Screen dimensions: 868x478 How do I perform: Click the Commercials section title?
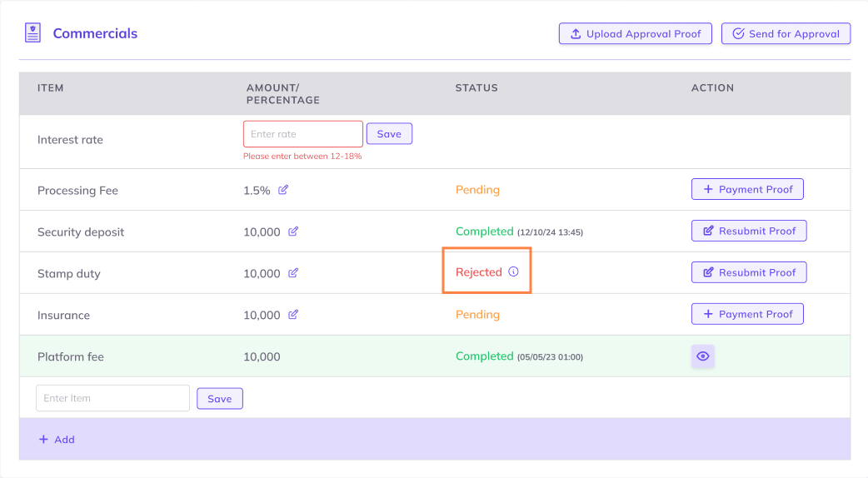(95, 34)
